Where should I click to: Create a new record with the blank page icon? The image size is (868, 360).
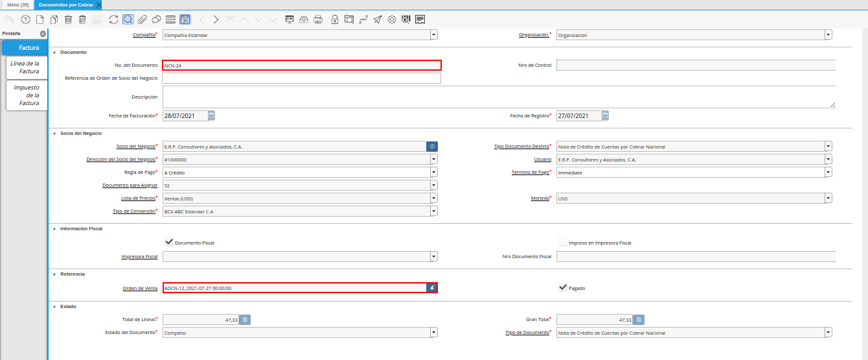(x=40, y=19)
